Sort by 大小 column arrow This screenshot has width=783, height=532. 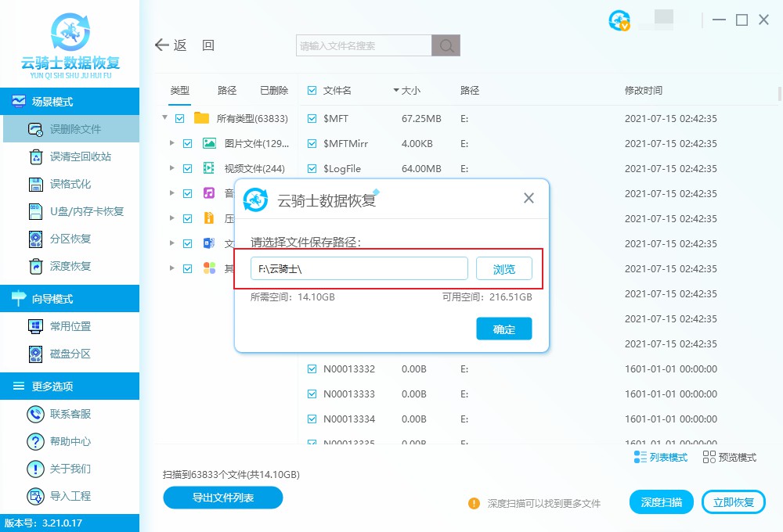[x=396, y=90]
